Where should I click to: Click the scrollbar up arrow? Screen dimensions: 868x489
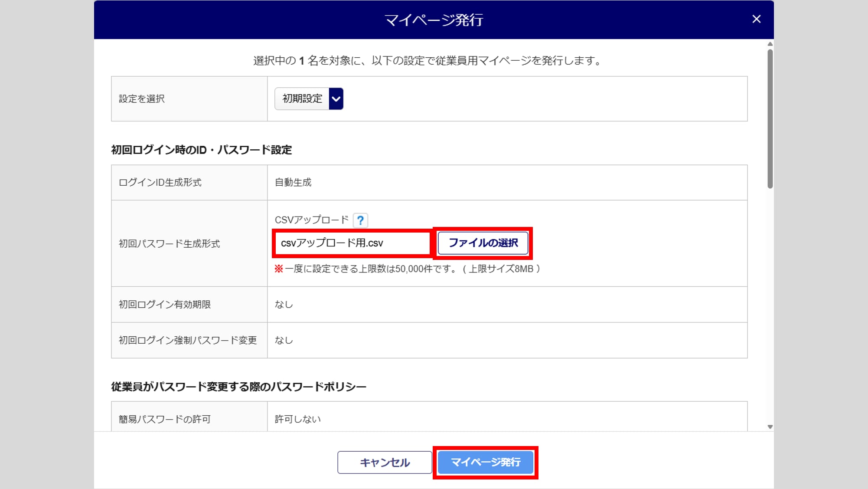click(770, 44)
